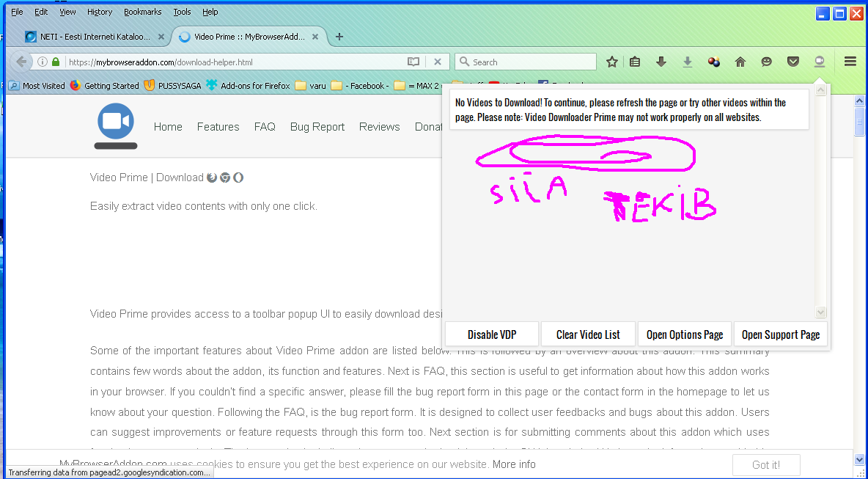Go to Bug Report in site navigation
The height and width of the screenshot is (479, 868).
(317, 127)
